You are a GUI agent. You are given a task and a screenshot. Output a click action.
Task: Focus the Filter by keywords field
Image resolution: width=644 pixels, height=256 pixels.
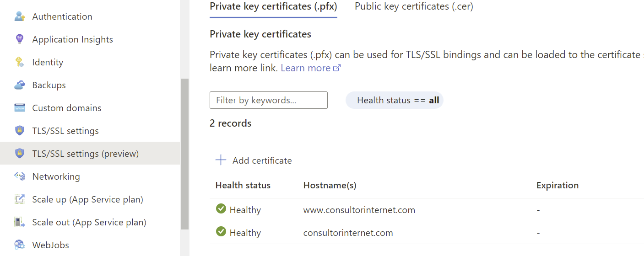[269, 100]
